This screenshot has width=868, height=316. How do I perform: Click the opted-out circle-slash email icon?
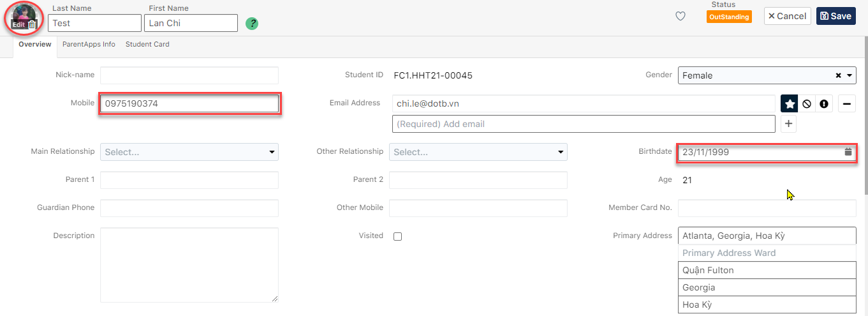point(807,103)
